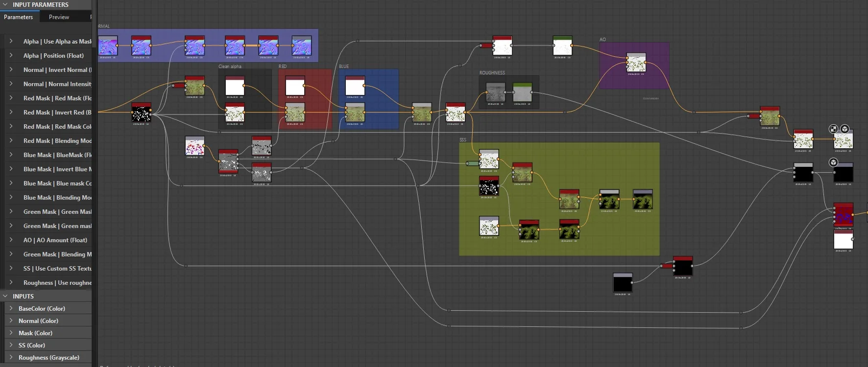Switch to the Parameters tab
The image size is (868, 367).
tap(18, 17)
